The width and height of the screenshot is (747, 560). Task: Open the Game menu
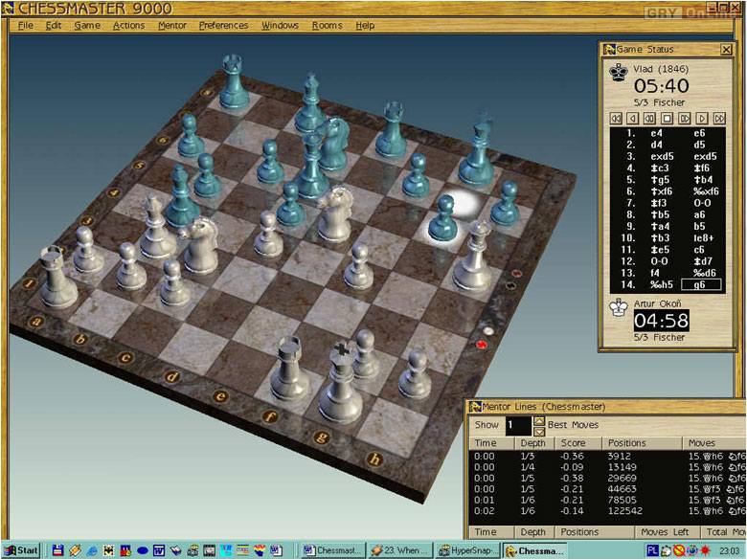[x=87, y=25]
